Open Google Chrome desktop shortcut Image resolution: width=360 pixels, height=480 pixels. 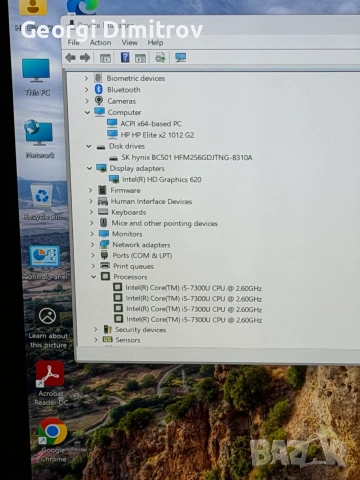(53, 440)
